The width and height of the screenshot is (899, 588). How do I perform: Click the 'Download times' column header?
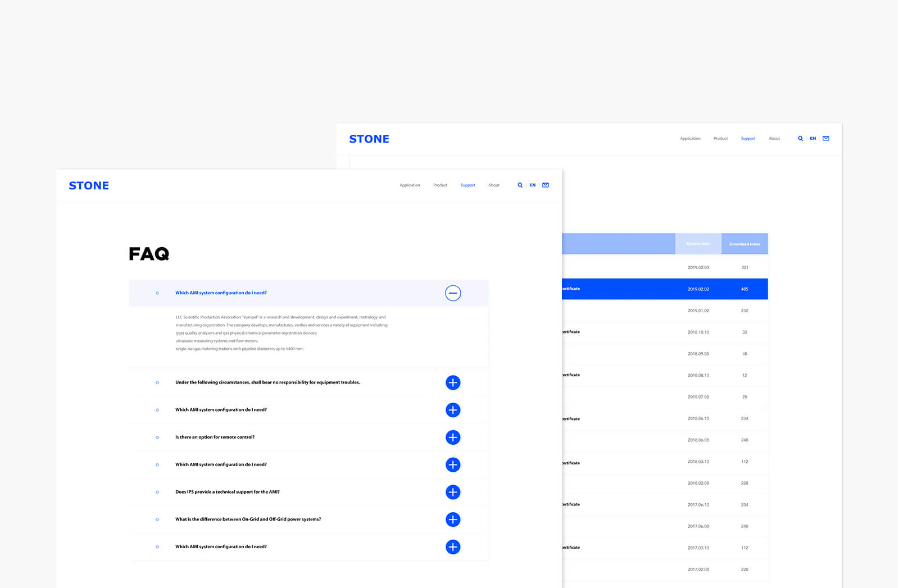[x=744, y=244]
